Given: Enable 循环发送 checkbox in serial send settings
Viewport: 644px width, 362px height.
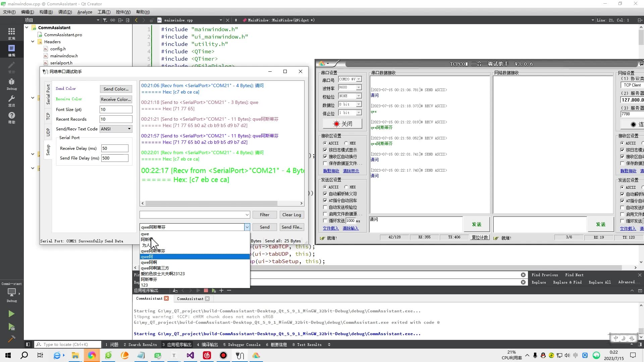Looking at the screenshot, I should [x=325, y=221].
